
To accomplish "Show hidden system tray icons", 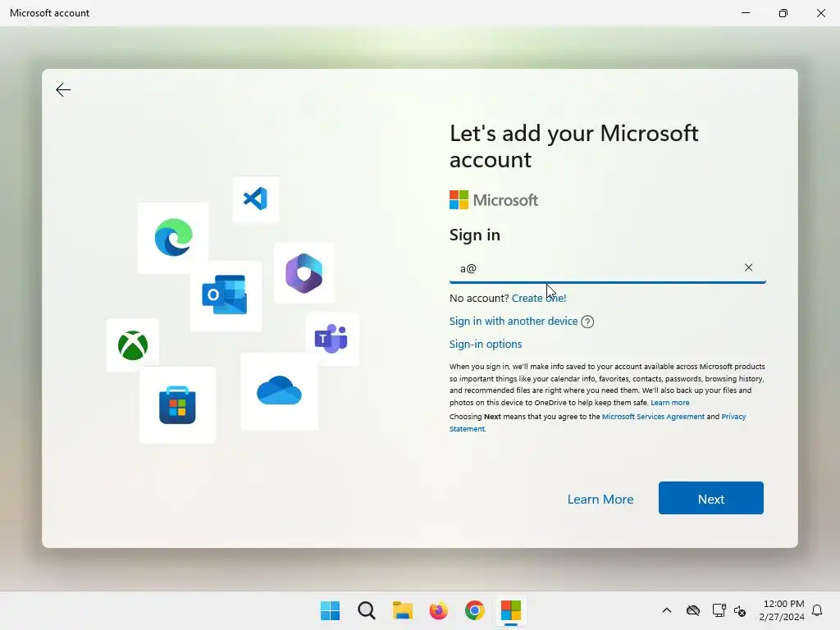I will pos(666,610).
